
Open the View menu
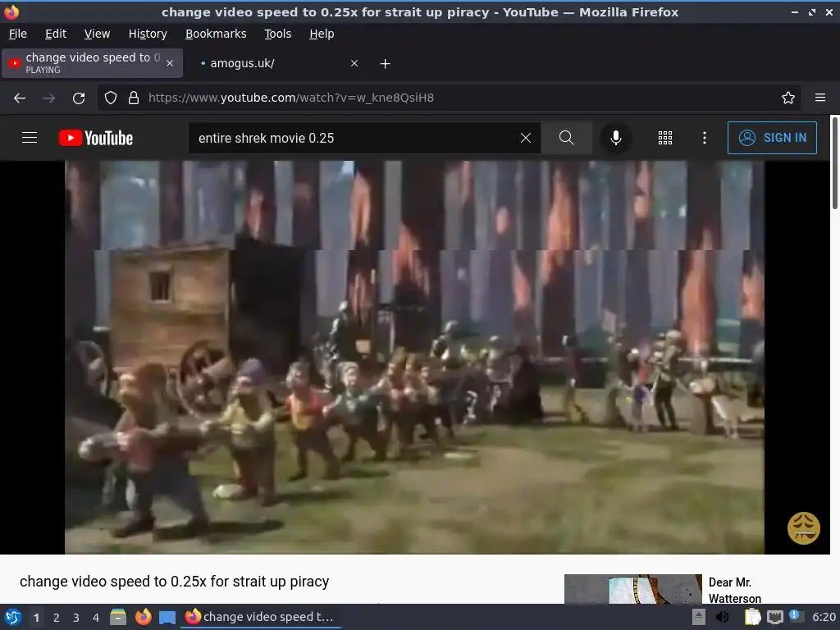[97, 34]
